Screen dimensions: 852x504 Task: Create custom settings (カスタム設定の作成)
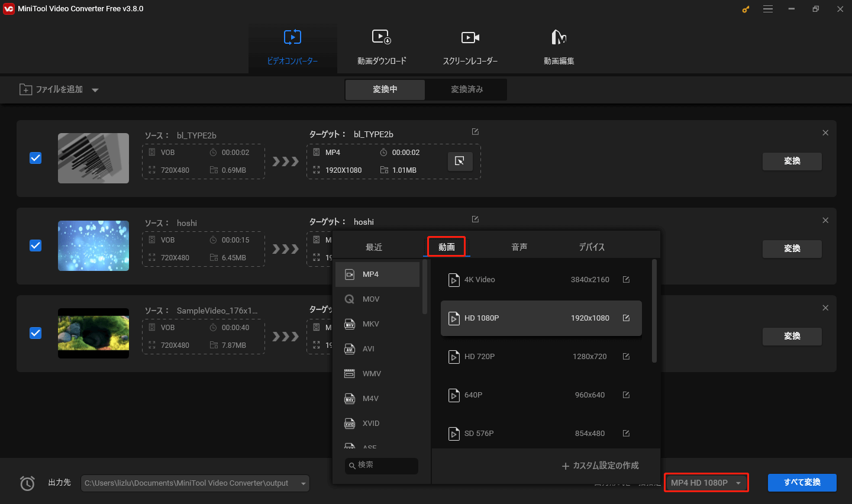[x=600, y=466]
